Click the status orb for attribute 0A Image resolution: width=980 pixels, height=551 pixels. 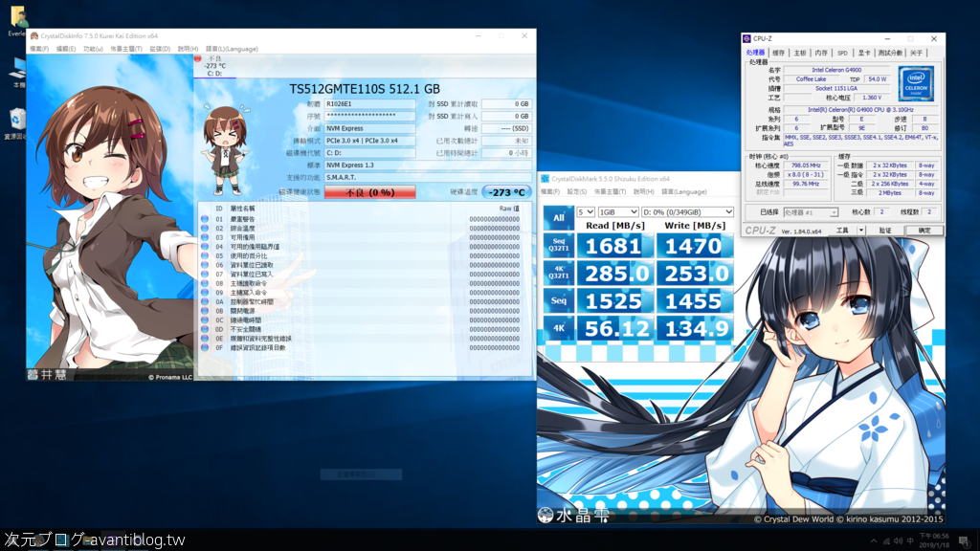coord(205,301)
